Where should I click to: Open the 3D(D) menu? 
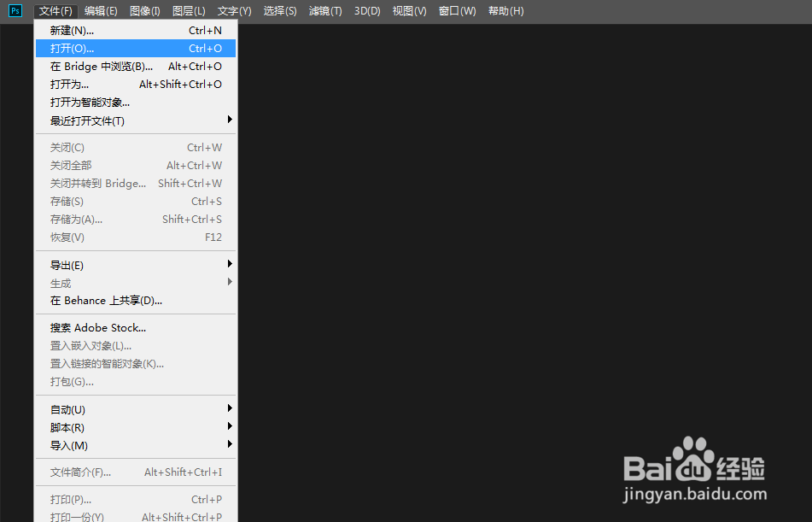pos(367,11)
